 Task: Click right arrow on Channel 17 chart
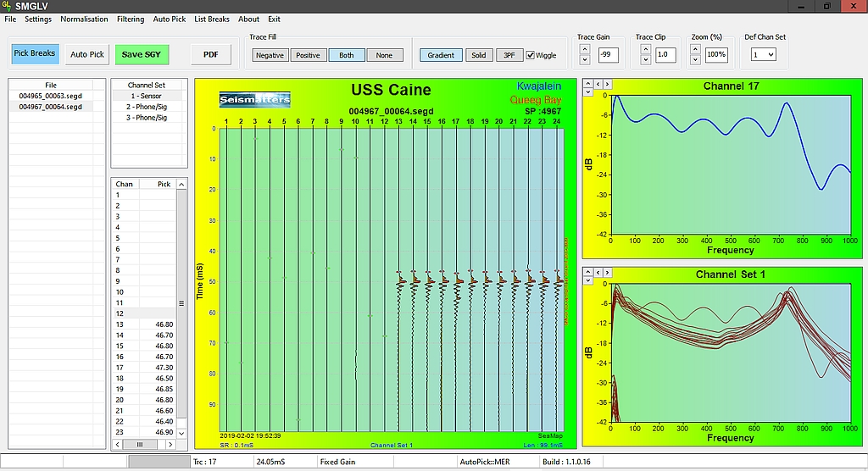(607, 84)
